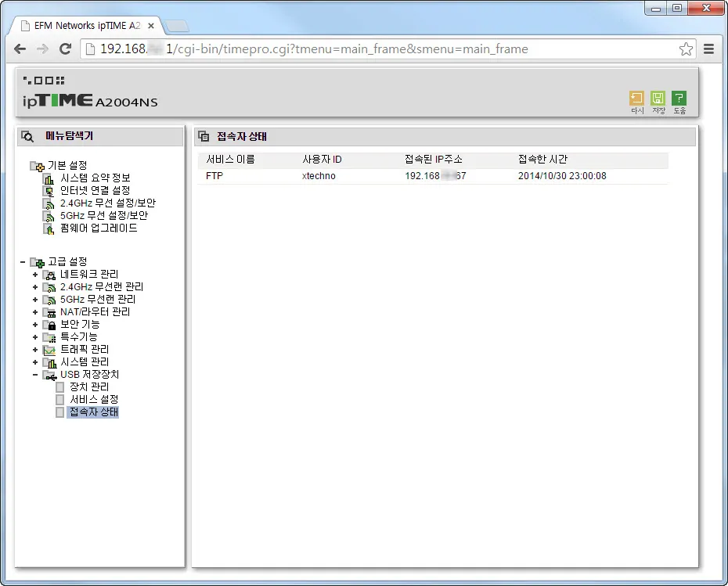This screenshot has height=586, width=728.
Task: Select 인터넷 연결 설정 menu item
Action: coord(95,191)
